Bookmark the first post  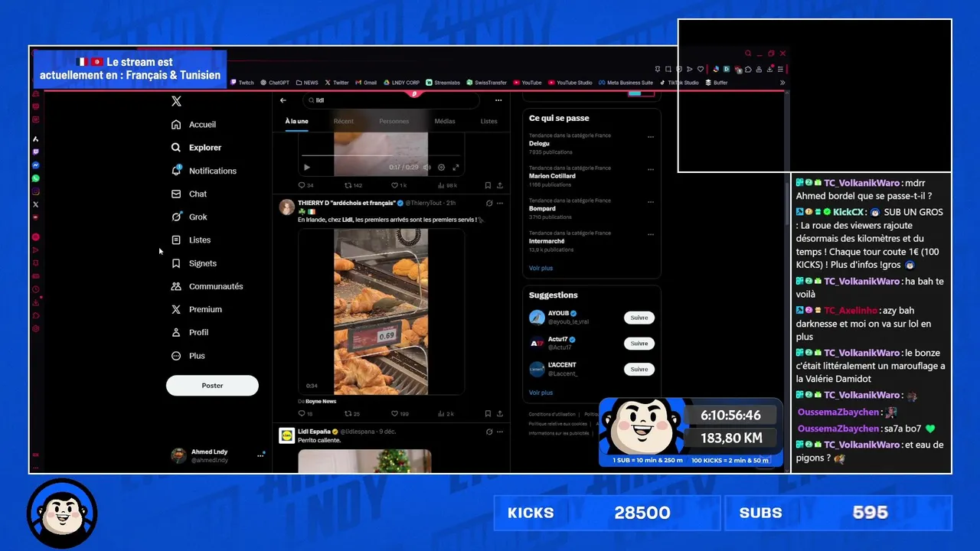click(x=488, y=185)
